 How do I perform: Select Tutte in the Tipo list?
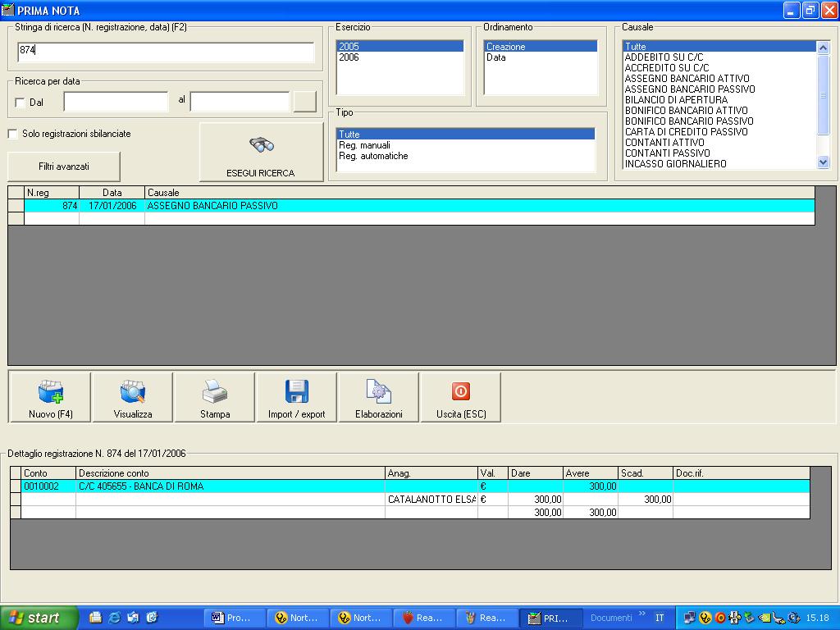click(466, 134)
